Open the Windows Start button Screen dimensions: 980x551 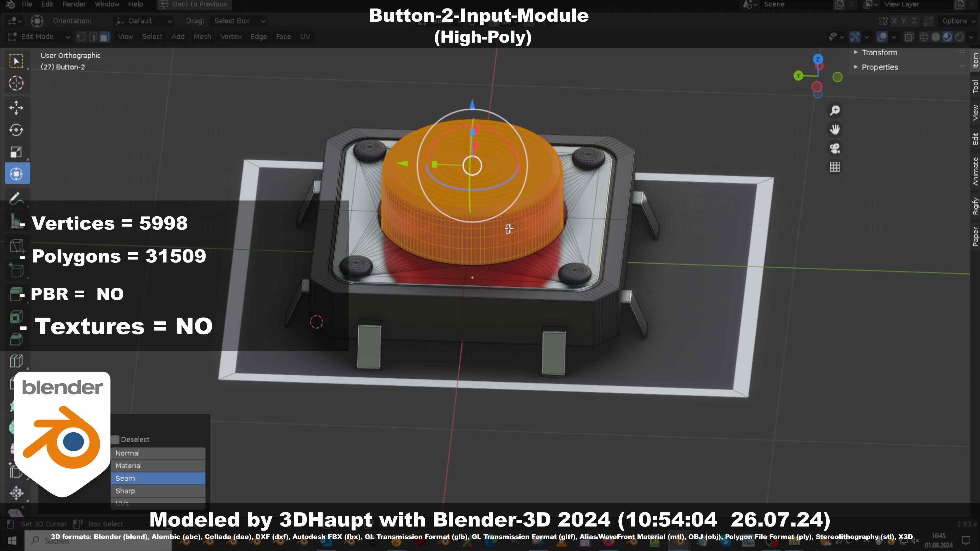[12, 541]
